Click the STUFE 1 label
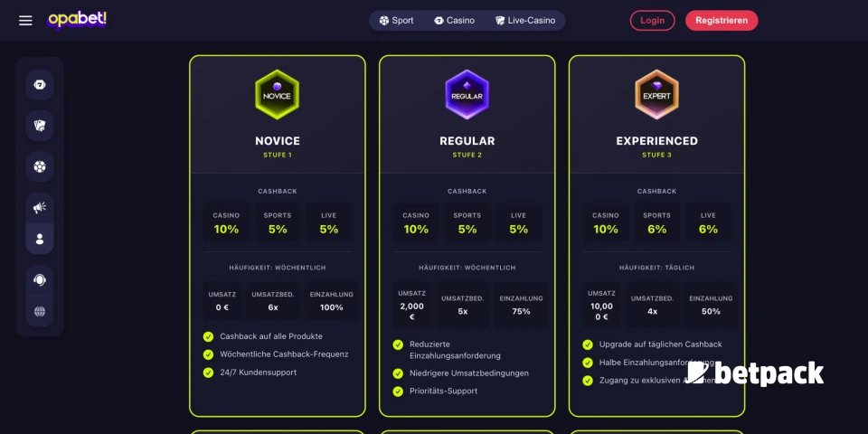 point(278,155)
